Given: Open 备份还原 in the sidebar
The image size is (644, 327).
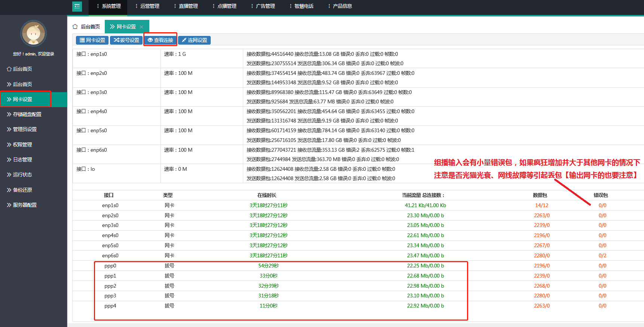Looking at the screenshot, I should coord(22,190).
